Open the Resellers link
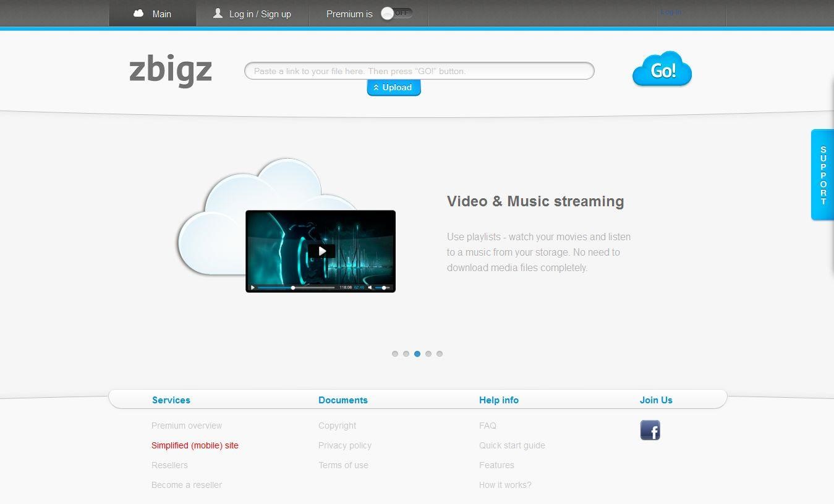The width and height of the screenshot is (834, 504). click(x=169, y=465)
